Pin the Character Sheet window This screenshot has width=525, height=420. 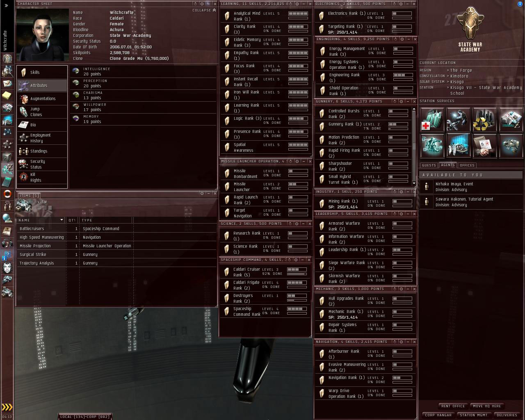[x=202, y=4]
